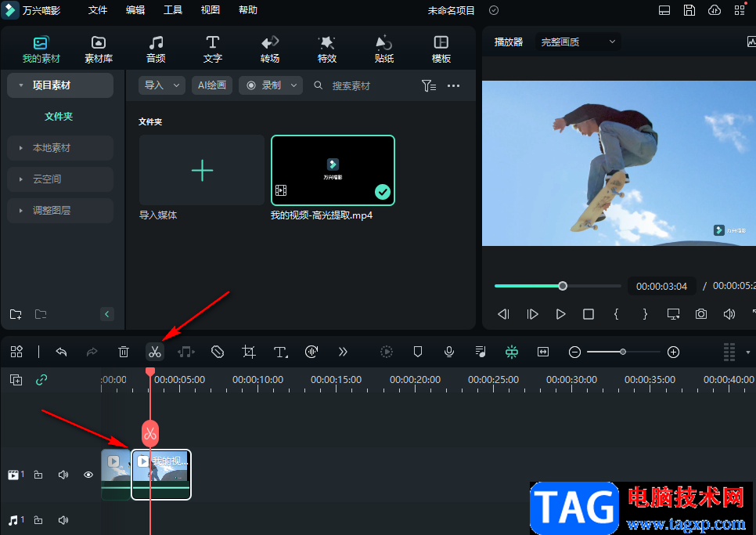Open the 模板 templates tab
The width and height of the screenshot is (756, 535).
tap(441, 49)
